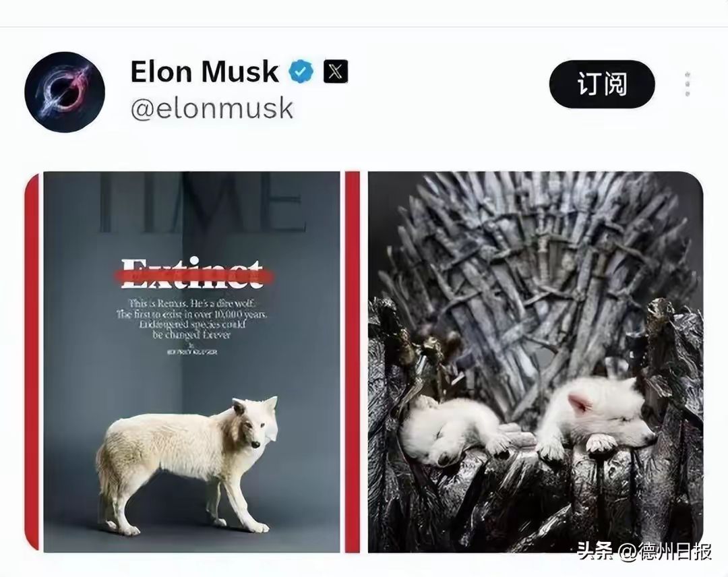
Task: Click the red divider bar between images
Action: [x=353, y=362]
